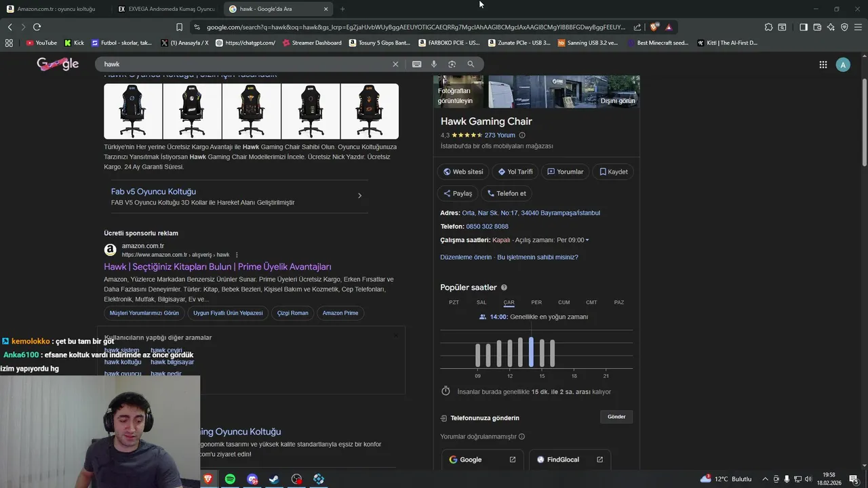
Task: Close the Kullanıcıların yaptığı diğer aramalar box
Action: click(x=396, y=335)
